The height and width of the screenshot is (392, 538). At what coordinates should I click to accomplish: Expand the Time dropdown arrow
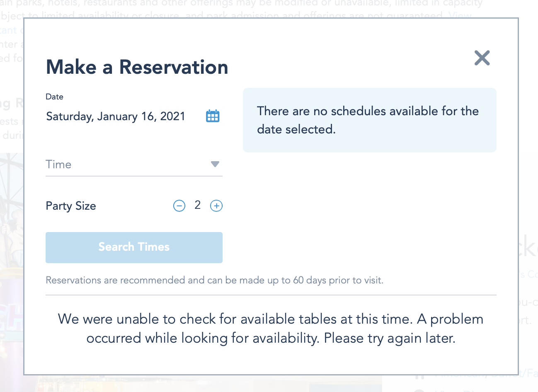pos(215,164)
